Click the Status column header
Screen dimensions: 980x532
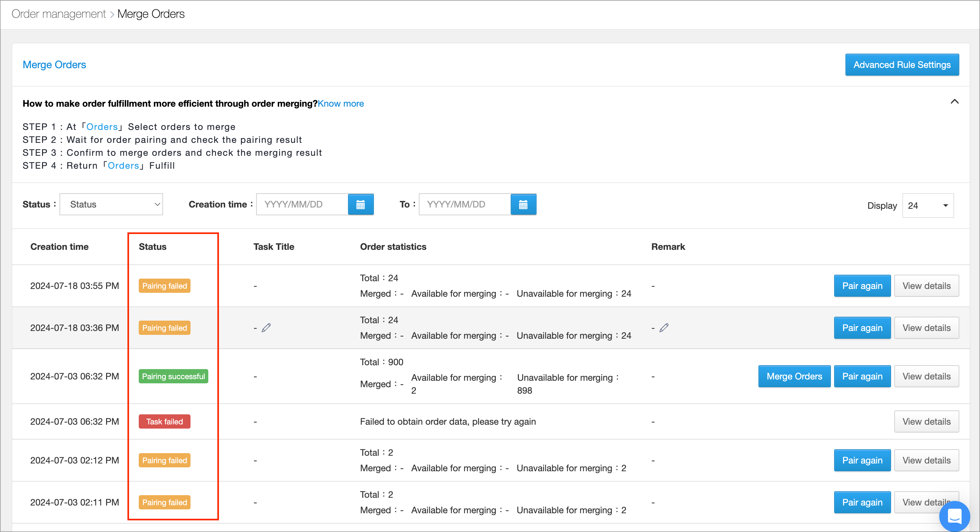(x=153, y=246)
